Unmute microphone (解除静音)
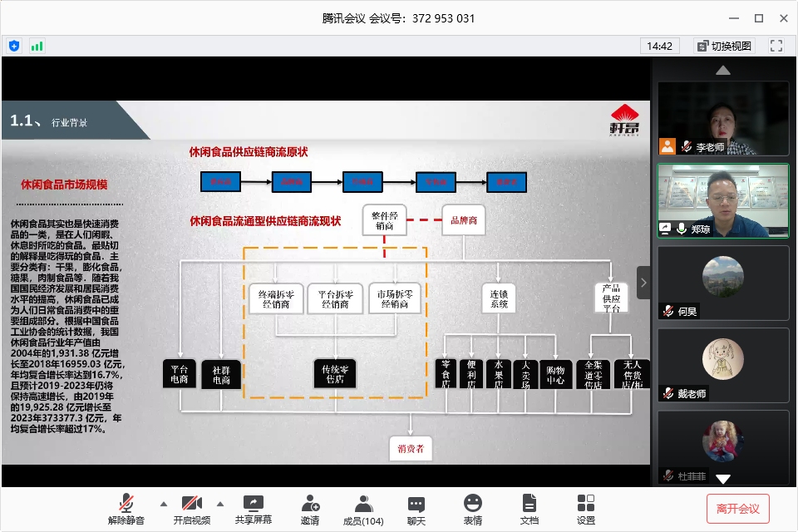The height and width of the screenshot is (532, 798). (127, 508)
